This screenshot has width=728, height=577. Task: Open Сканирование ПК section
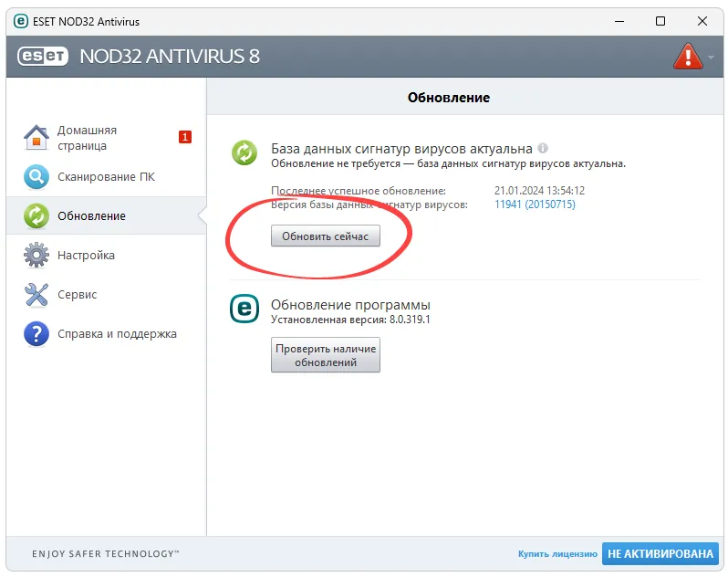(107, 177)
